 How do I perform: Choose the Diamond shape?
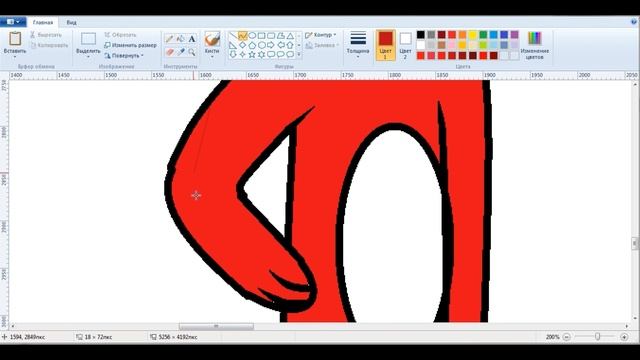pos(242,45)
